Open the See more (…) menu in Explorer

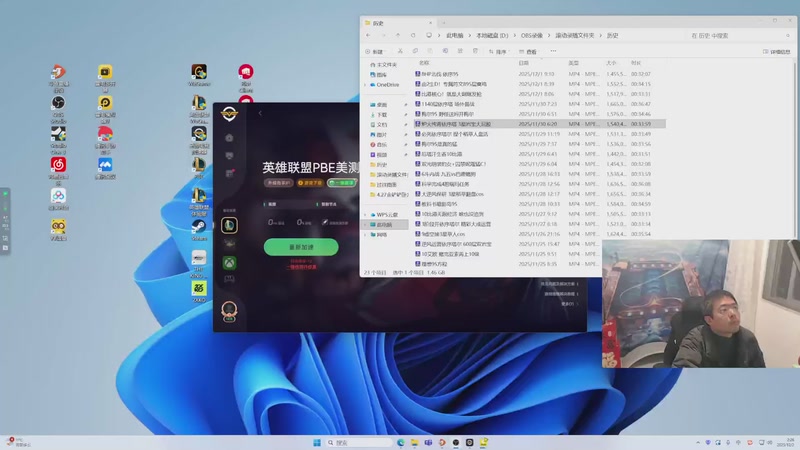[x=553, y=51]
